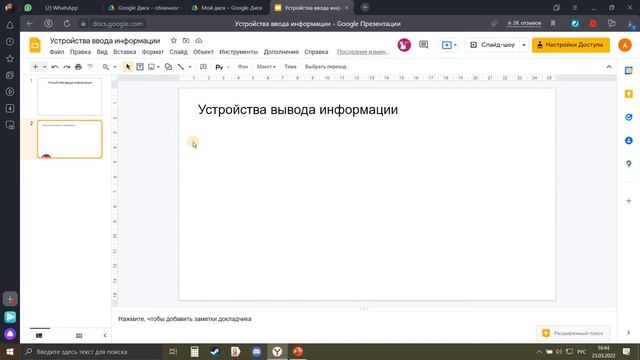Print the presentation using the printer icon
Image resolution: width=640 pixels, height=360 pixels.
pos(78,67)
